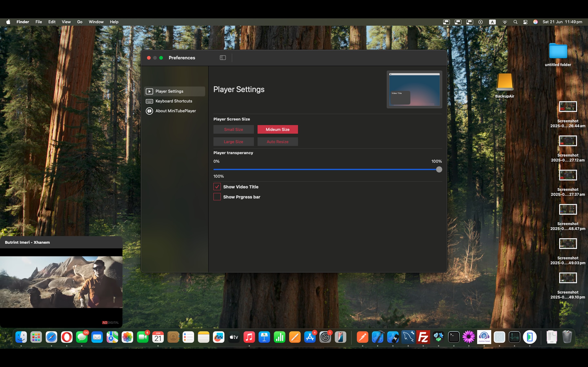
Task: Launch Terminal from the Dock
Action: 453,337
